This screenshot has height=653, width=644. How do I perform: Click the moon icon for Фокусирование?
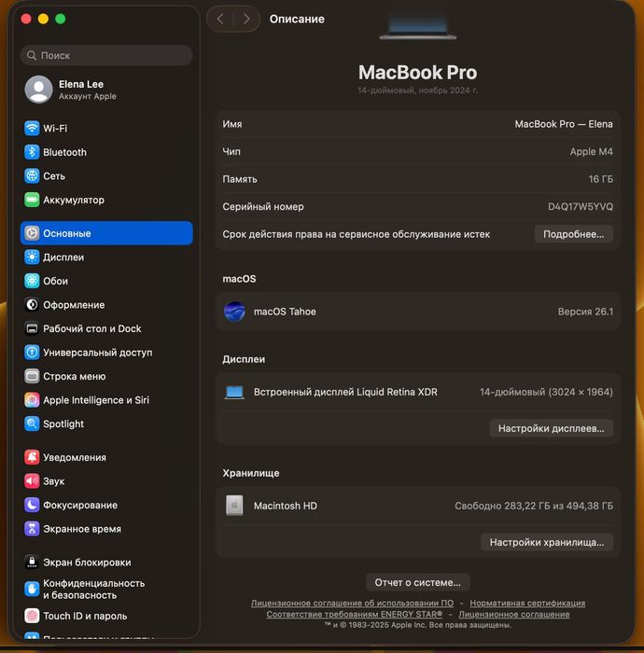tap(32, 505)
